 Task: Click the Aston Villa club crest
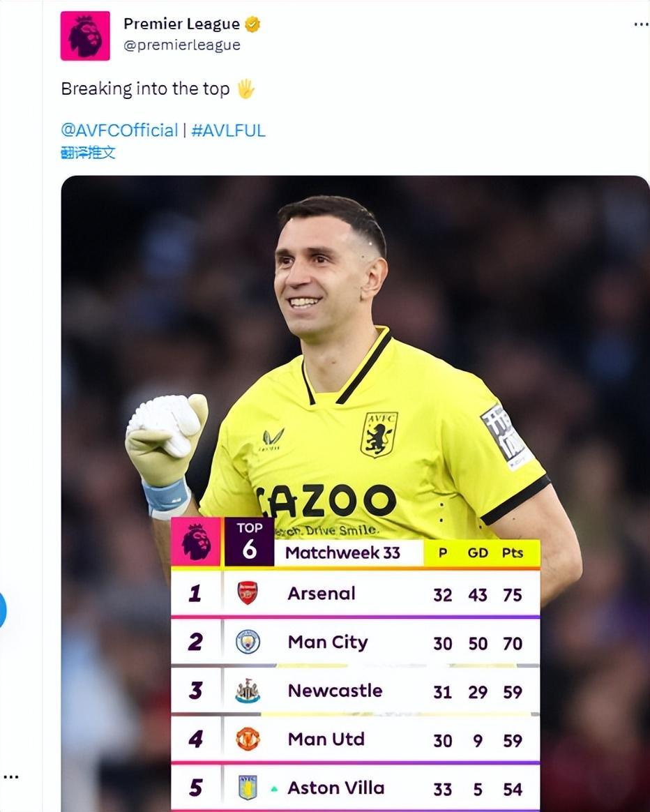[x=248, y=788]
